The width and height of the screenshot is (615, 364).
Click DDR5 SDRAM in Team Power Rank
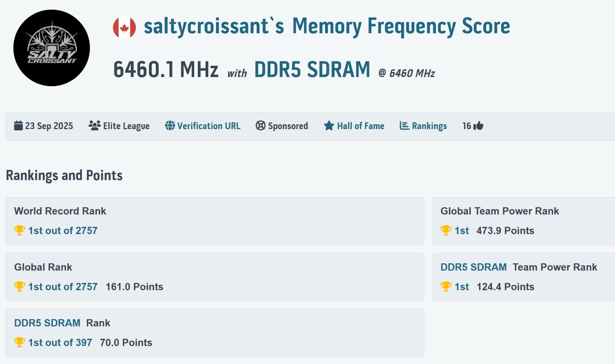tap(473, 267)
